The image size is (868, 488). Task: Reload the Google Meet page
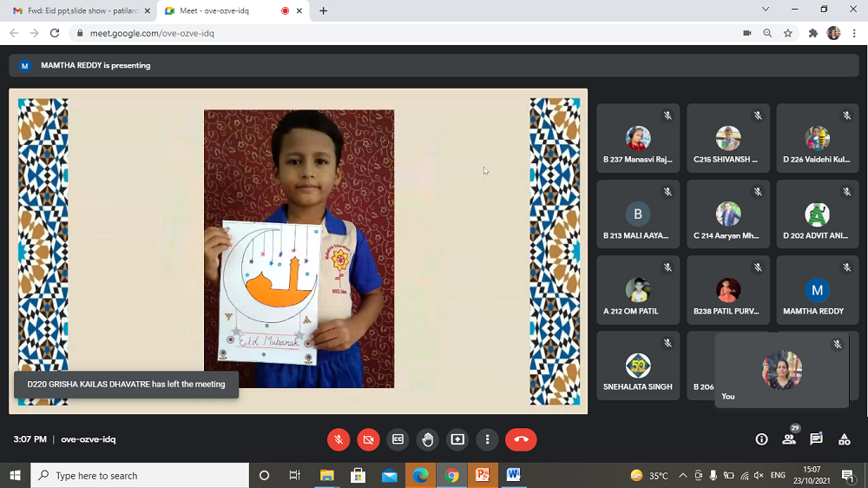click(x=55, y=33)
